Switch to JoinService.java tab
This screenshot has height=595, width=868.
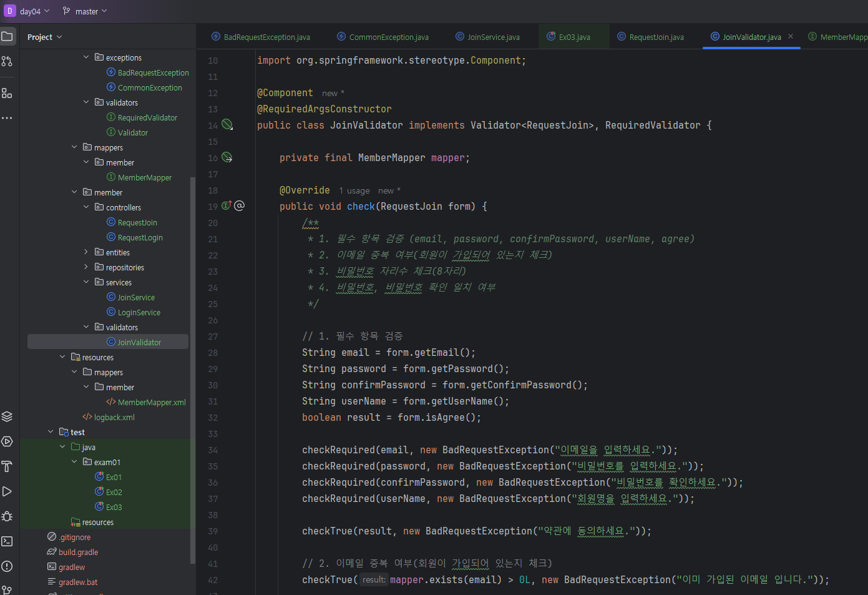[487, 37]
